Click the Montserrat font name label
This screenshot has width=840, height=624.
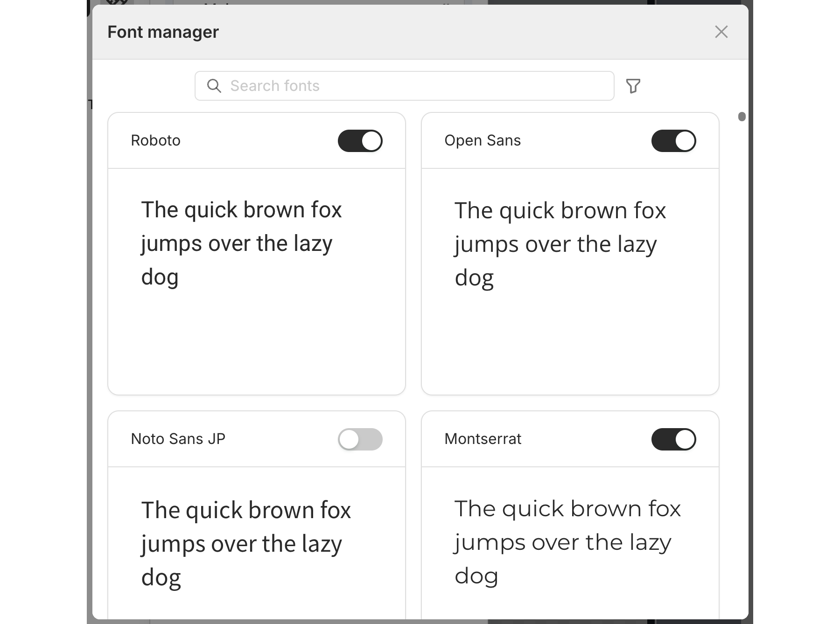(483, 439)
